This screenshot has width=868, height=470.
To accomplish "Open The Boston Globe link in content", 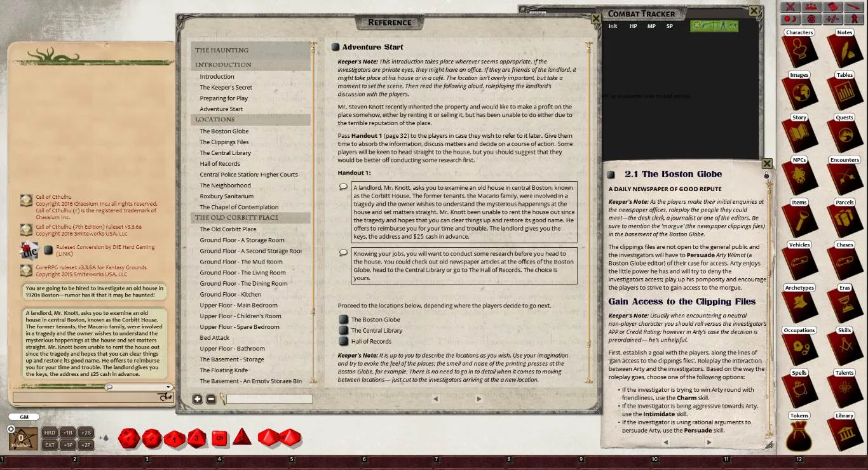I will pyautogui.click(x=375, y=319).
